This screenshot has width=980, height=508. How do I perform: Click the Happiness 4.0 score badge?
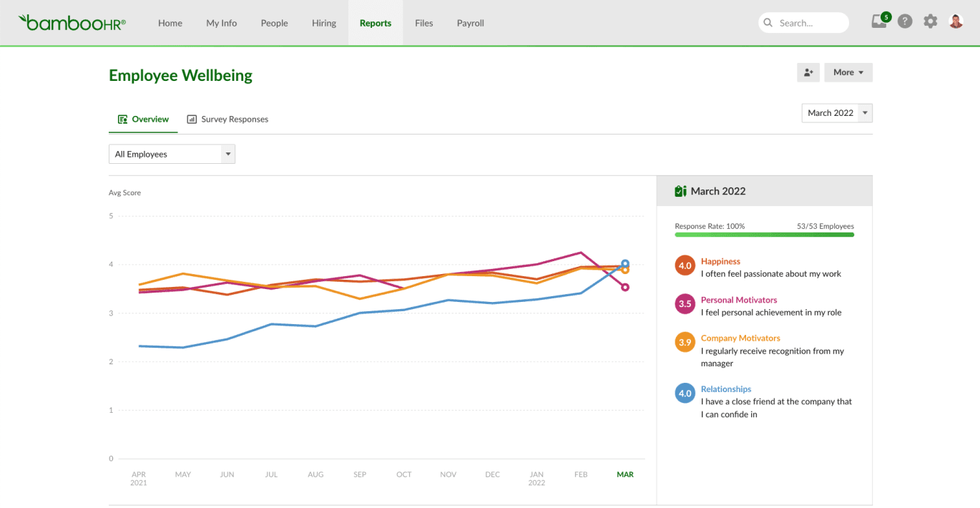[x=685, y=265]
